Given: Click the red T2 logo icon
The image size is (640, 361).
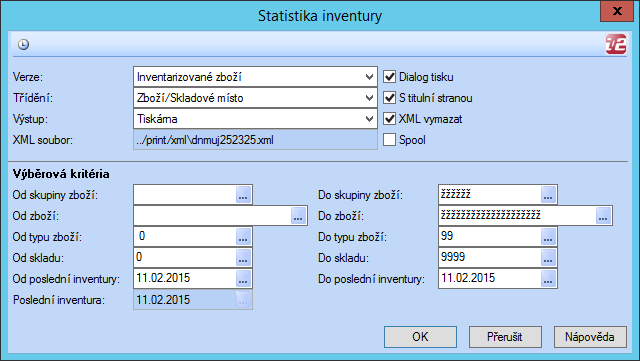Looking at the screenshot, I should (x=616, y=44).
